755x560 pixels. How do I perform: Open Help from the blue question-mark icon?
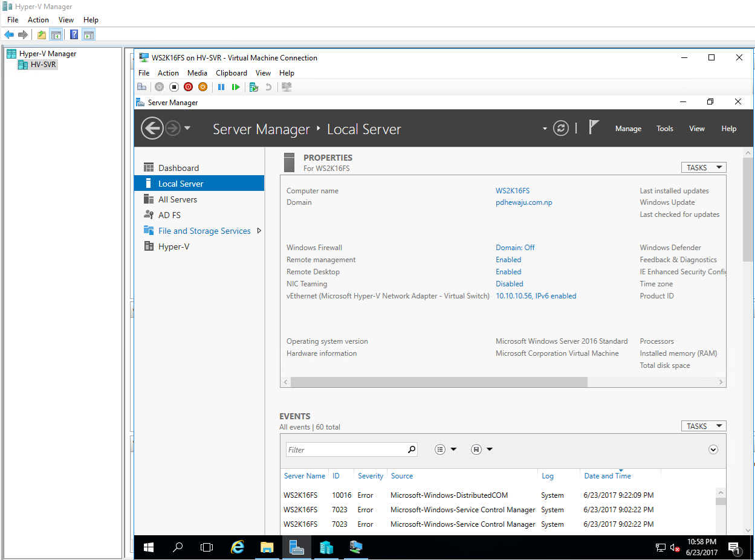pos(74,35)
